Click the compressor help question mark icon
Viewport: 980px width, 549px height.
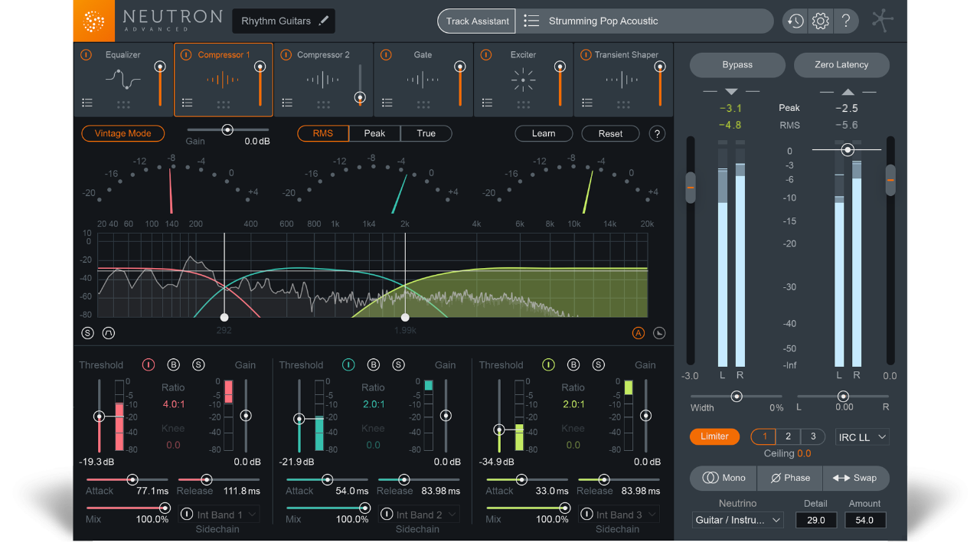657,133
